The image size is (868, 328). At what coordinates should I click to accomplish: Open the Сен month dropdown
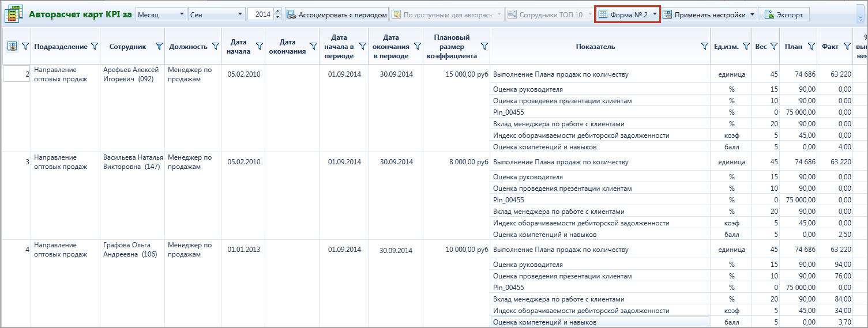click(x=240, y=14)
